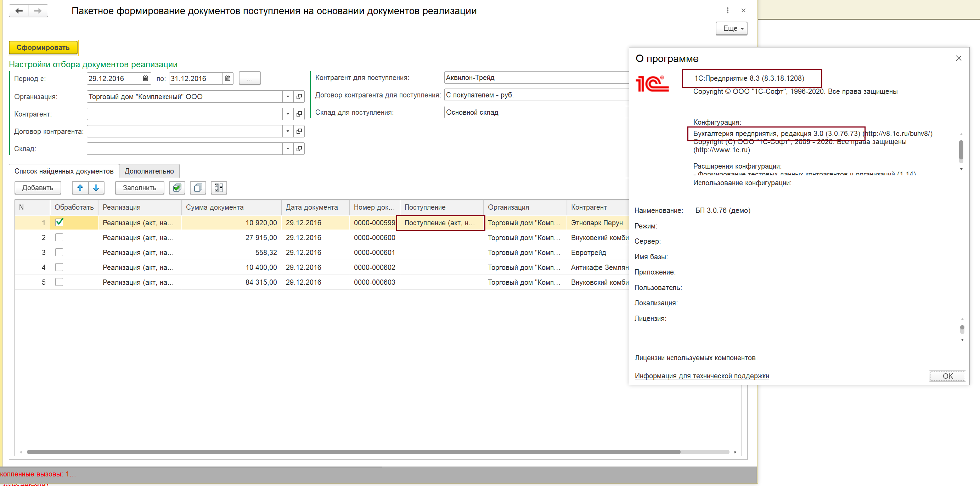Screen dimensions: 980x486
Task: Click the configuration info vertical scrollbar
Action: tap(961, 150)
